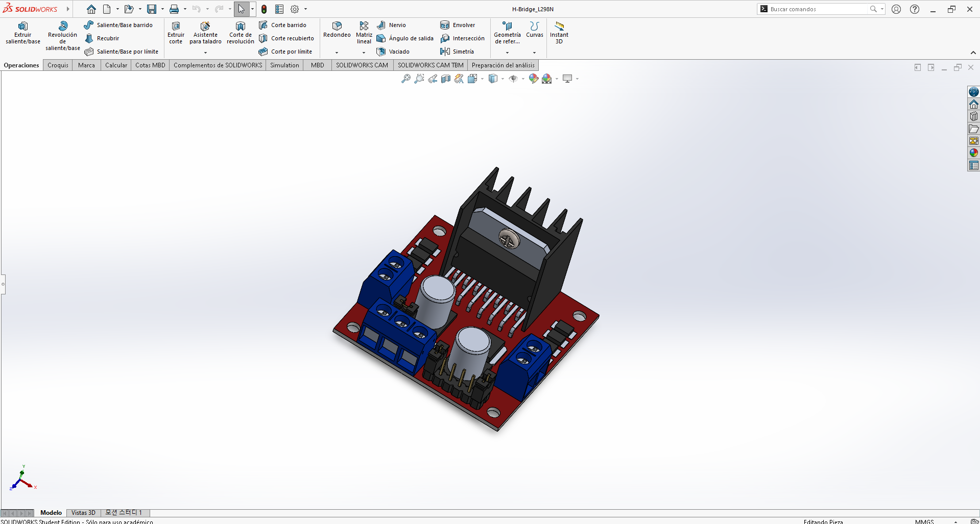Click the Select cursor tool
980x524 pixels.
point(242,9)
